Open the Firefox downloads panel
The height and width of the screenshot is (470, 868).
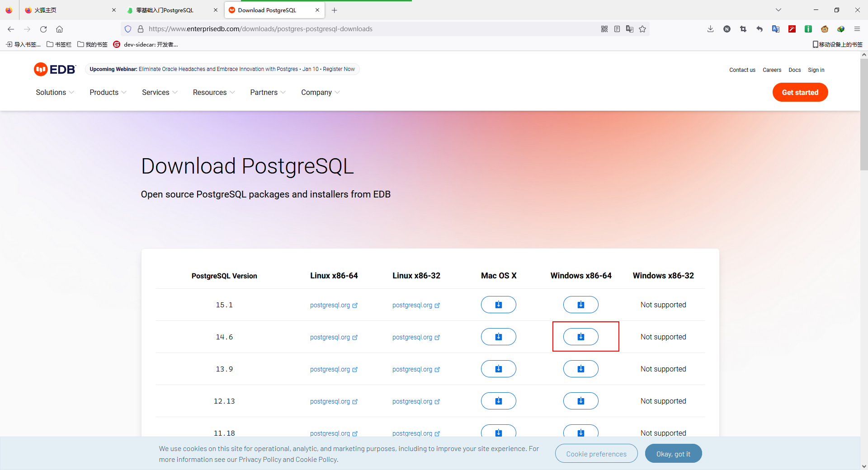pos(710,29)
